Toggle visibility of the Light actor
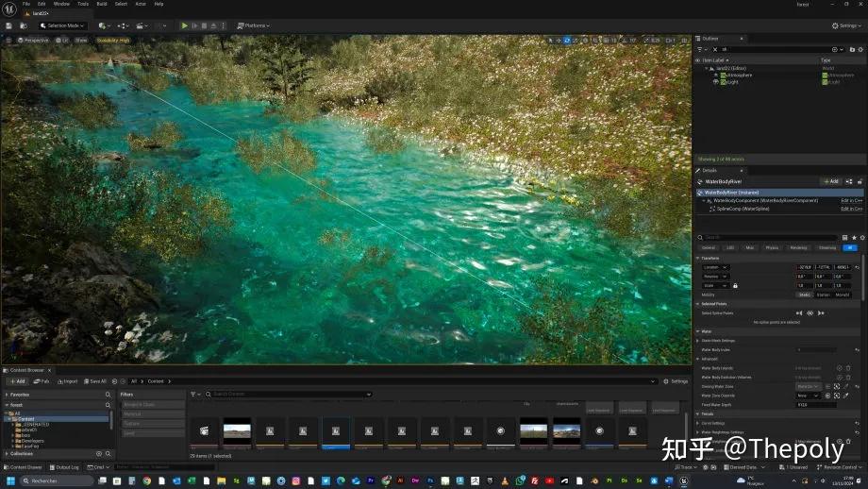This screenshot has height=489, width=868. point(716,82)
